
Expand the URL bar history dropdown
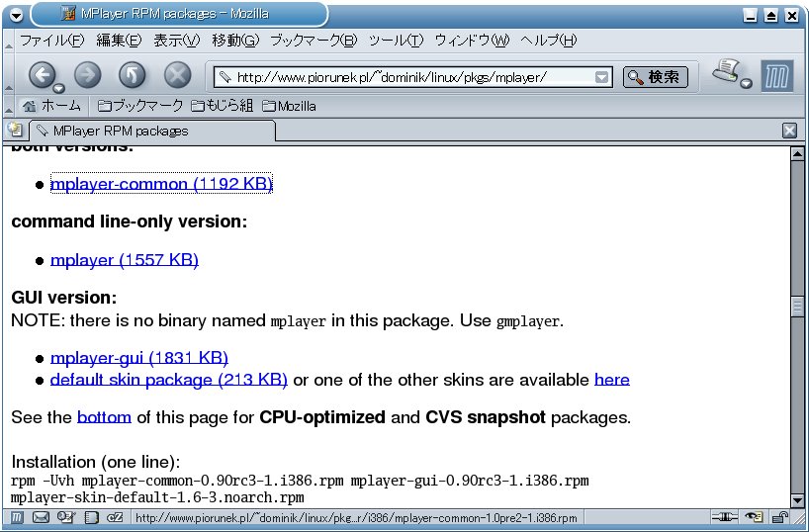pos(601,77)
